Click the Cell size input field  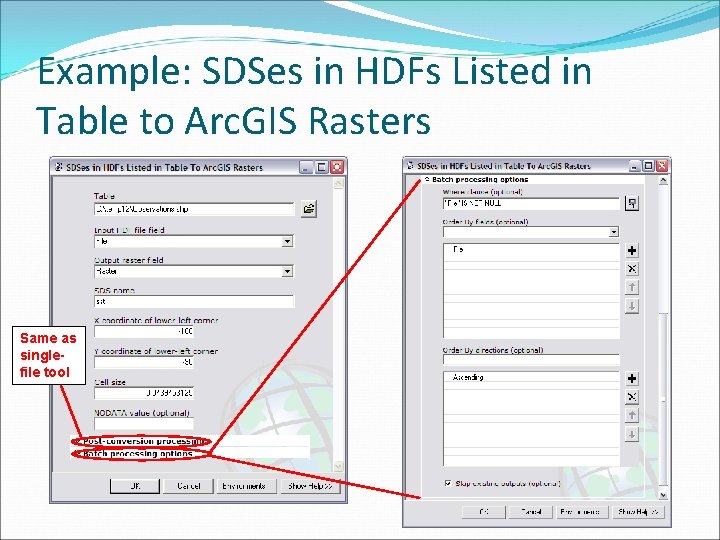[144, 393]
